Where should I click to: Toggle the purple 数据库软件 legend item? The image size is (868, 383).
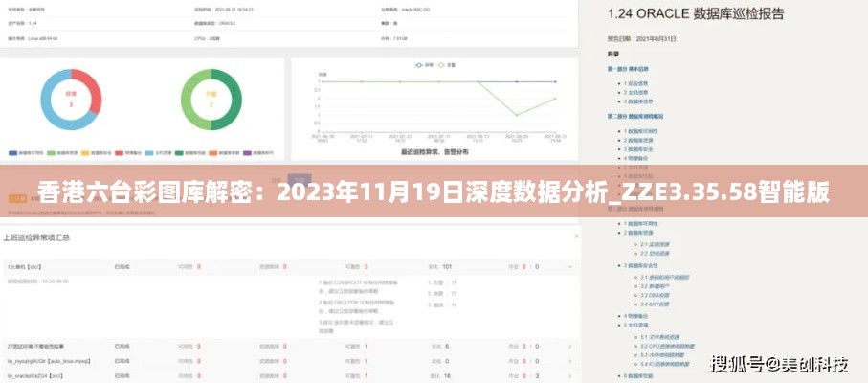(258, 153)
